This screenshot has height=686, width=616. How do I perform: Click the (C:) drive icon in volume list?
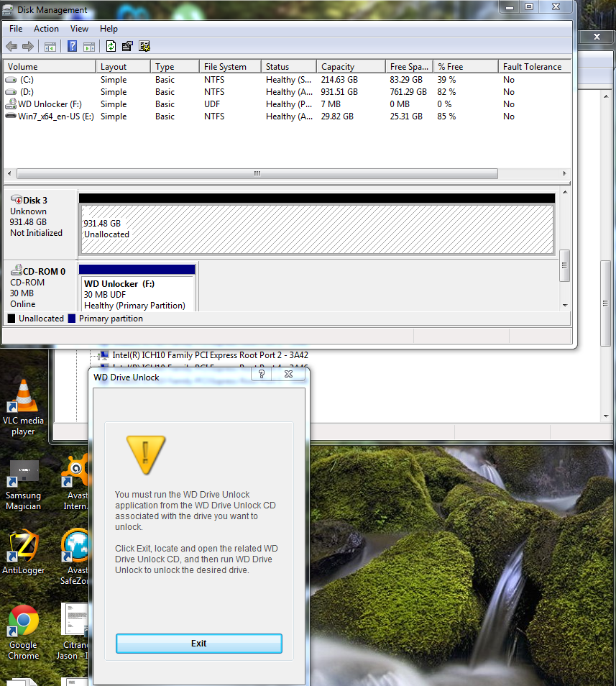click(11, 80)
